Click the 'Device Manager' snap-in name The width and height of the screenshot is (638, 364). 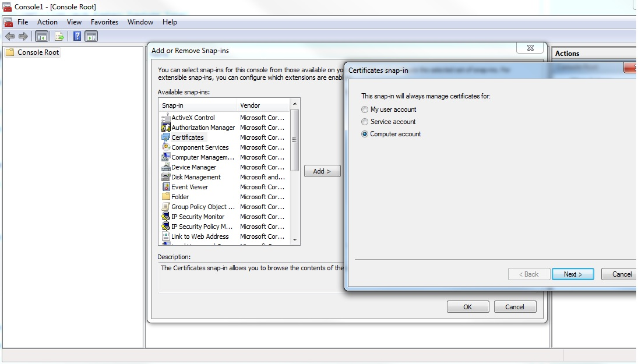(x=193, y=167)
